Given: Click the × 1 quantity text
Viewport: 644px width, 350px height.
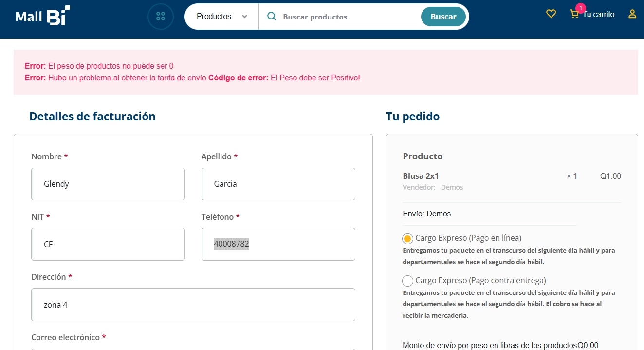Looking at the screenshot, I should pos(572,176).
